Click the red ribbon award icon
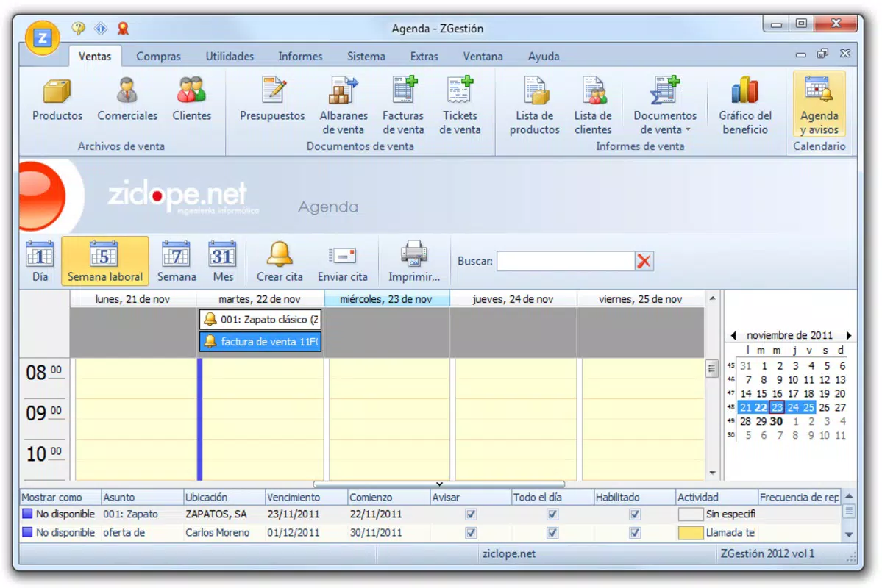Viewport: 882px width, 588px height. click(x=123, y=28)
